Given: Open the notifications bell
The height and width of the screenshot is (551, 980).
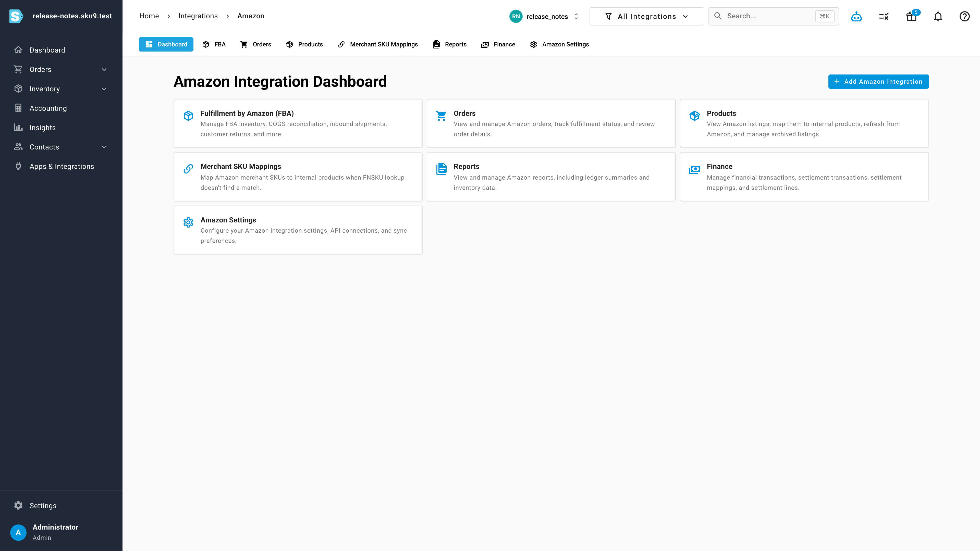Looking at the screenshot, I should tap(938, 16).
